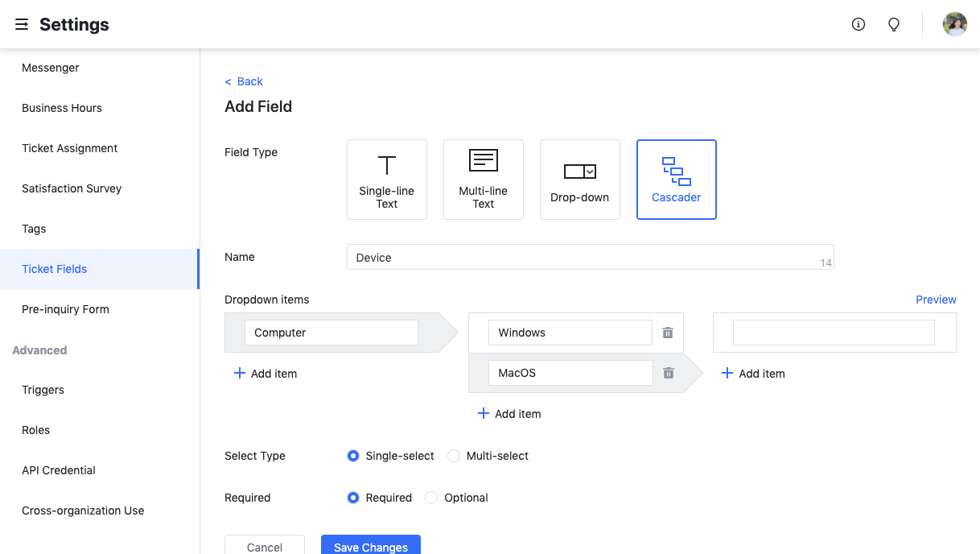Screen dimensions: 980x554
Task: Edit the Windows dropdown item field
Action: point(570,333)
